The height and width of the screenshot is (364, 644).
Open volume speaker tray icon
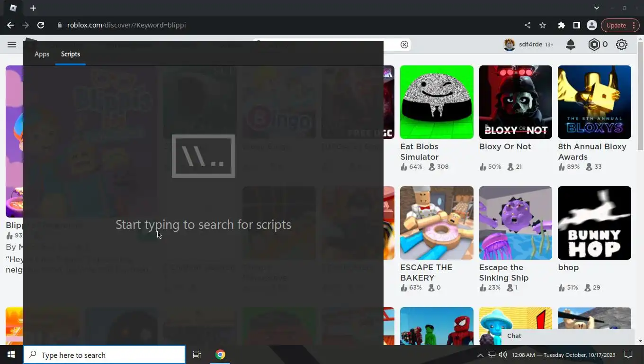(x=503, y=355)
